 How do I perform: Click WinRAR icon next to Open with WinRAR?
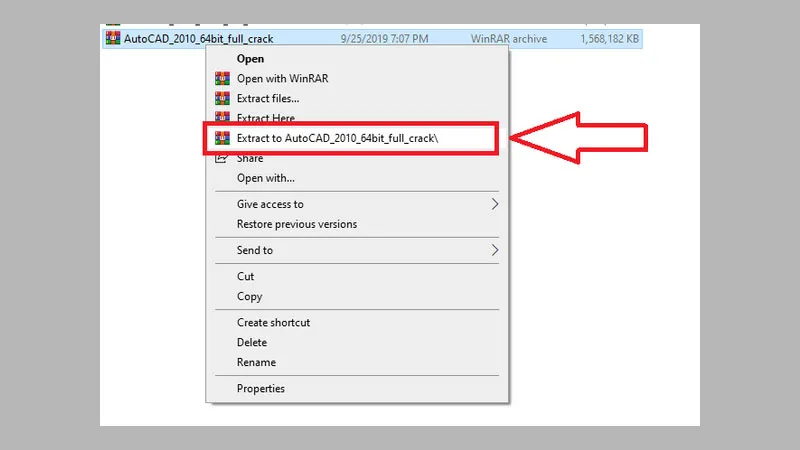click(222, 79)
